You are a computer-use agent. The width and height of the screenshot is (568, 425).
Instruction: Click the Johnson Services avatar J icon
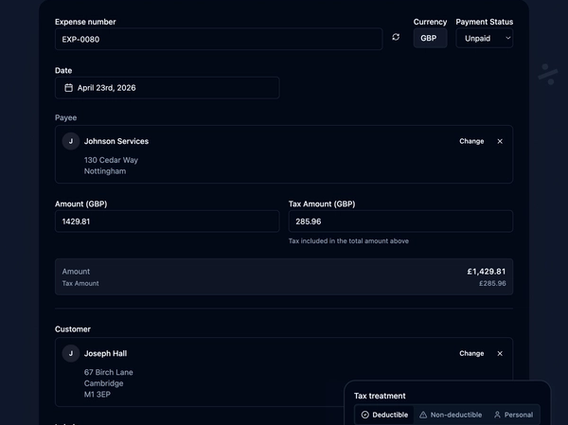pyautogui.click(x=71, y=141)
